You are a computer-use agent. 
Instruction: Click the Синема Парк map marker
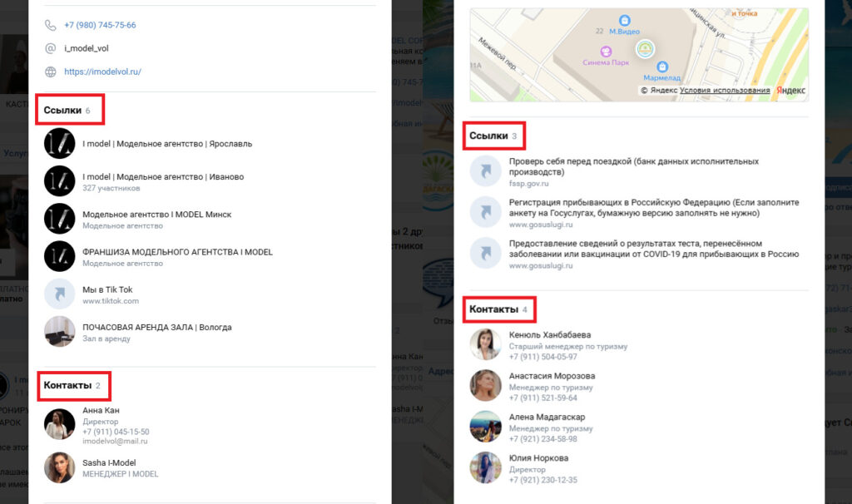[x=606, y=52]
